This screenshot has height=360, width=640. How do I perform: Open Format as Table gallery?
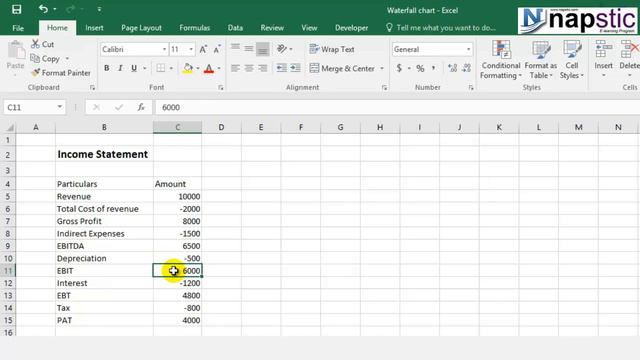(x=540, y=60)
